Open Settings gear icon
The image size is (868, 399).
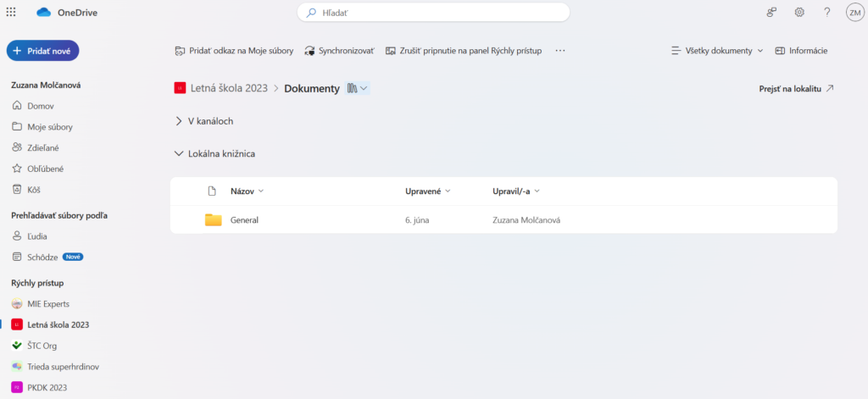click(x=799, y=12)
